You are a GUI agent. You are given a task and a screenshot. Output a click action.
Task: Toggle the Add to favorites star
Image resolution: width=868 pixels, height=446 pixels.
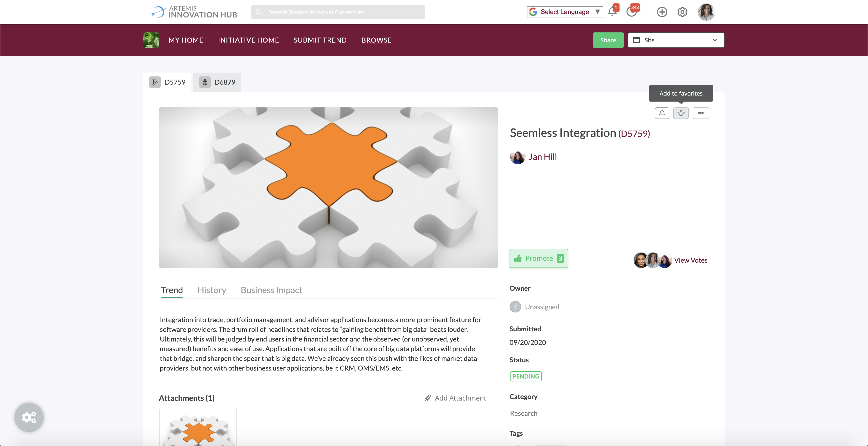[x=681, y=113]
